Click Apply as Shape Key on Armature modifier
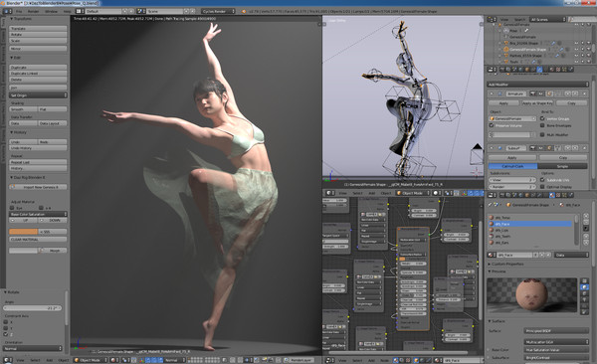The width and height of the screenshot is (597, 364). pyautogui.click(x=537, y=103)
